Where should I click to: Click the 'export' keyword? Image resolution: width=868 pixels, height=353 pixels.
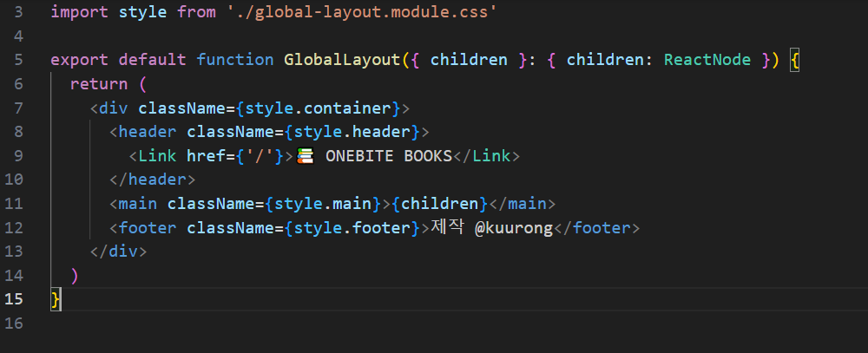tap(80, 60)
